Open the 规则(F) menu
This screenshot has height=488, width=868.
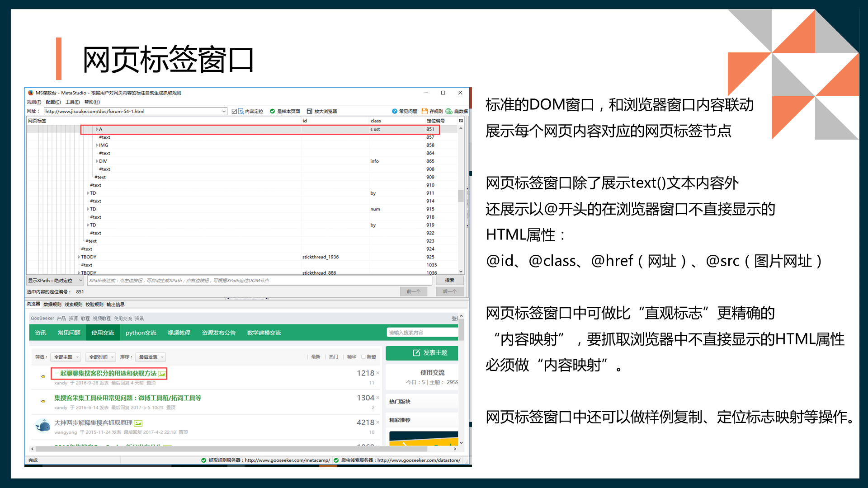pos(34,102)
